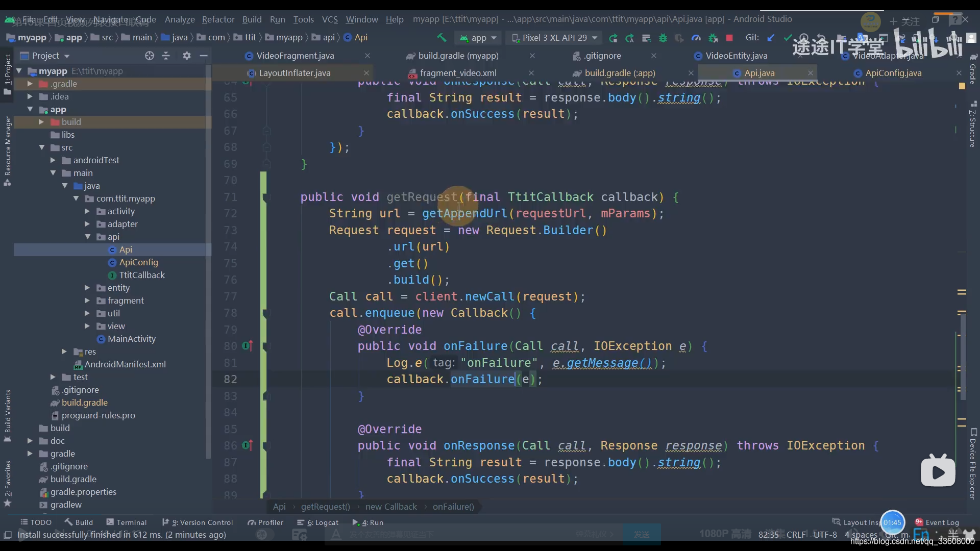The image size is (980, 551).
Task: Switch to fragment_video.xml tab
Action: 458,73
